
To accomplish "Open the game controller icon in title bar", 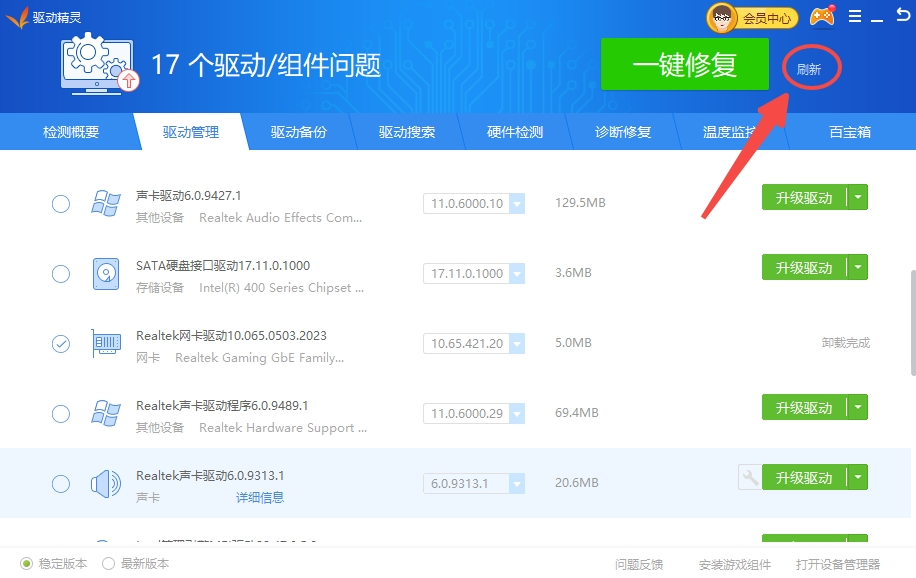I will (822, 17).
